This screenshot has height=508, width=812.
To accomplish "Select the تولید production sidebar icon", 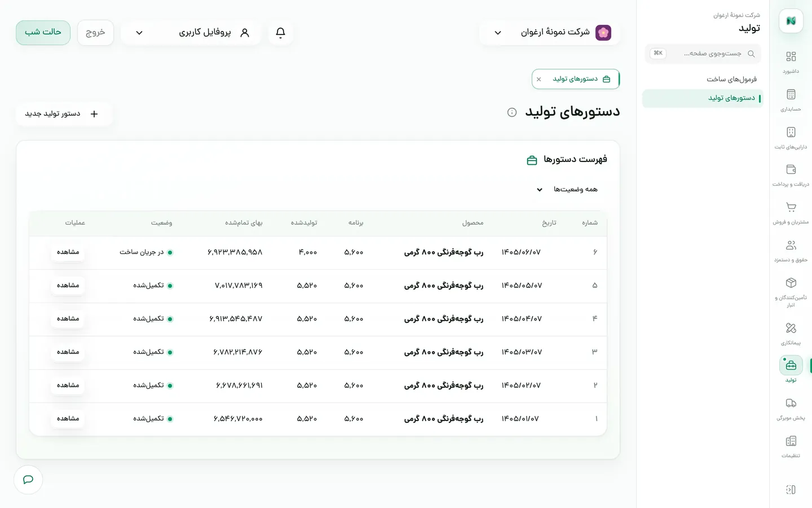I will tap(791, 365).
